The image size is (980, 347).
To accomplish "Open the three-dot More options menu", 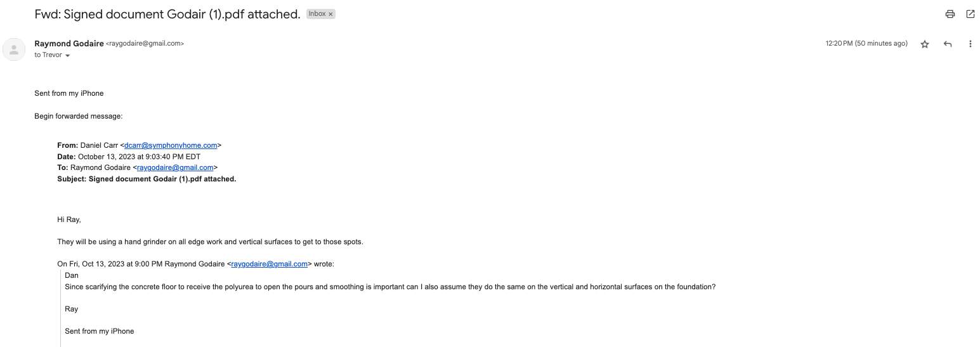I will pyautogui.click(x=970, y=44).
